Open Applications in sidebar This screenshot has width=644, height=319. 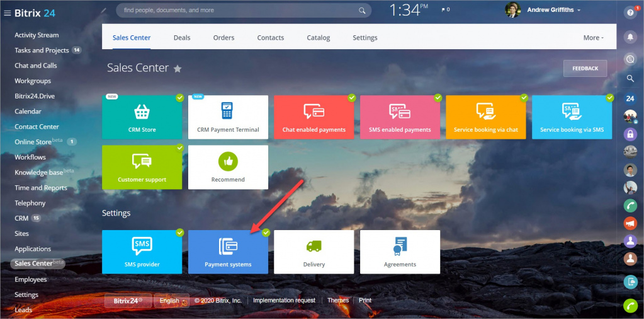point(33,248)
